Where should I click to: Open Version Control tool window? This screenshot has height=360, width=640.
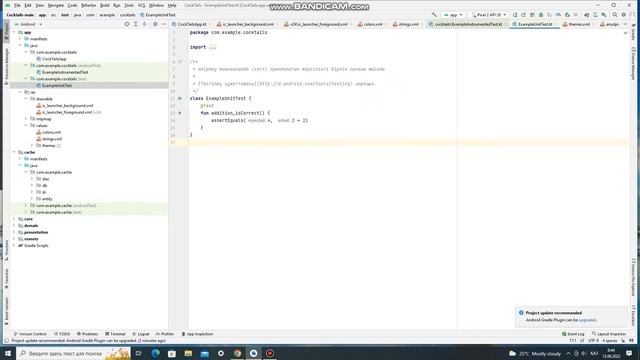[30, 334]
